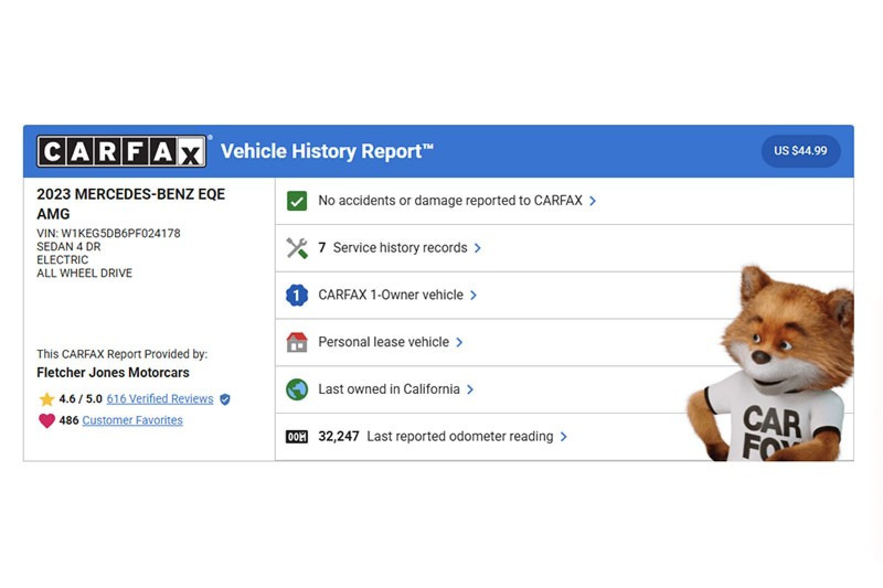Viewport: 883px width, 588px height.
Task: Open the Customer Favorites link
Action: coord(132,420)
